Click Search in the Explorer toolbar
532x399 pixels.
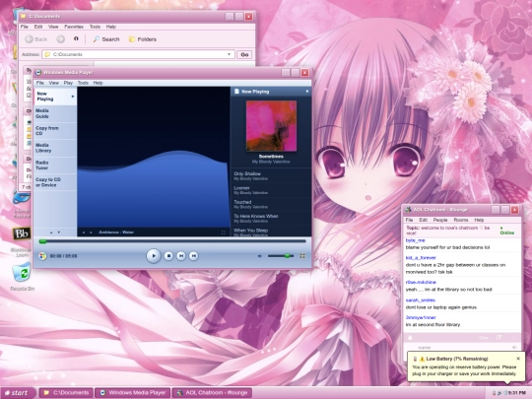click(x=106, y=39)
